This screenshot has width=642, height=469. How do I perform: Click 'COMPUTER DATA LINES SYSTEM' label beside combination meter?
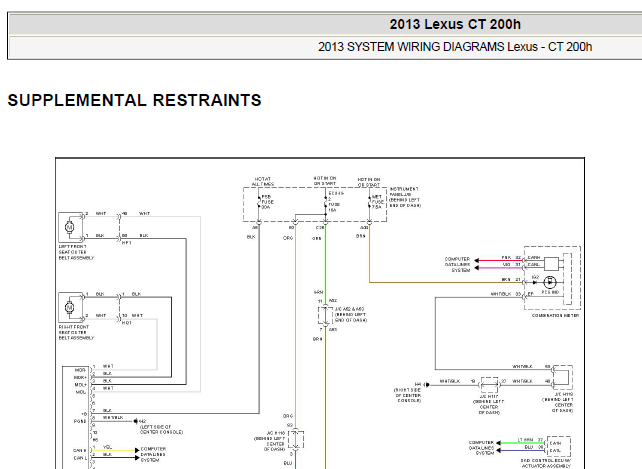click(x=457, y=265)
